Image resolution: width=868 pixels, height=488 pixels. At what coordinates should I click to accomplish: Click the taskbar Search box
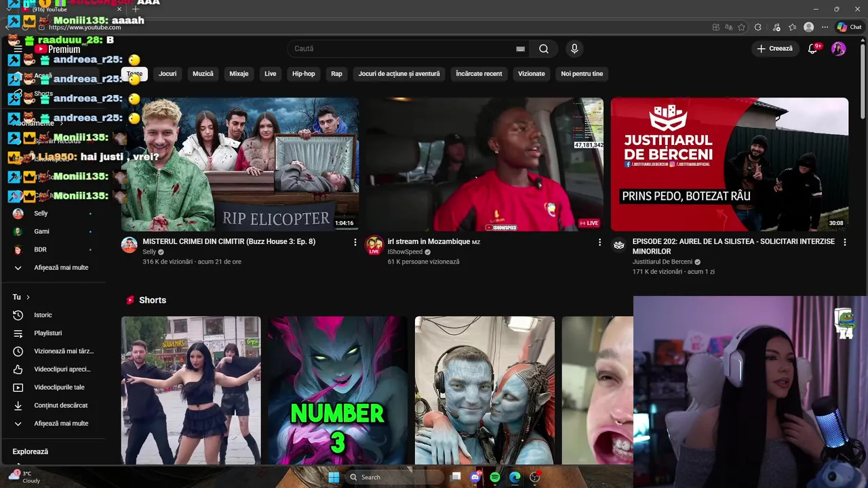pos(395,477)
